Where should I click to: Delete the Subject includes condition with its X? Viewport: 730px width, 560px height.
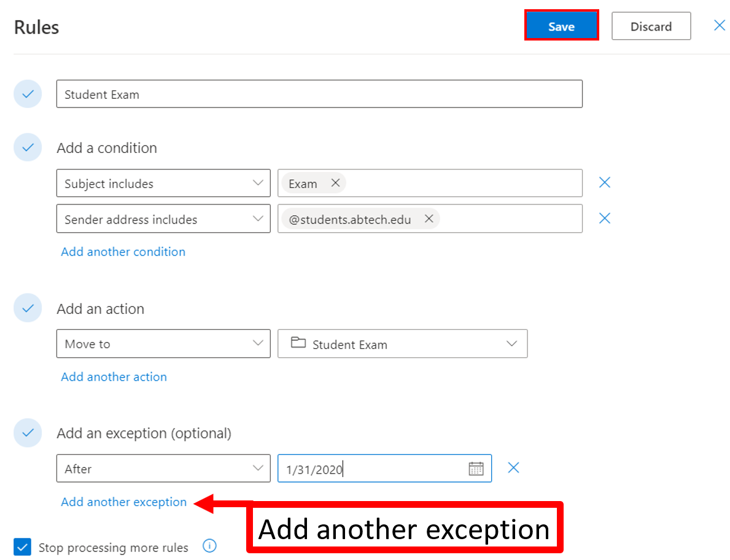coord(605,182)
